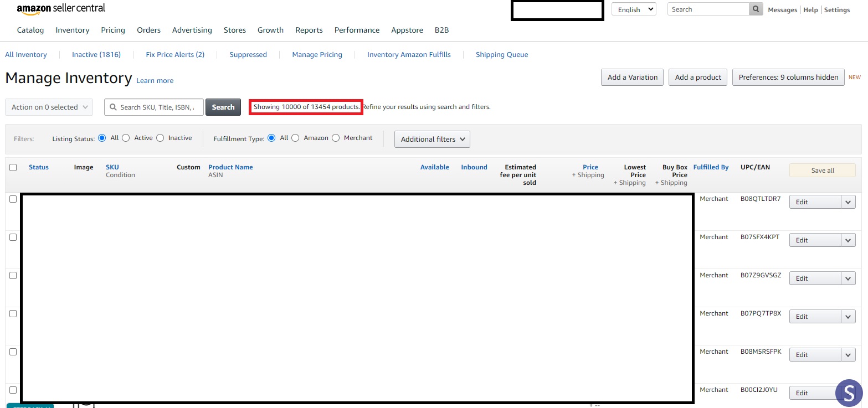
Task: Expand the Additional filters dropdown
Action: coord(432,140)
